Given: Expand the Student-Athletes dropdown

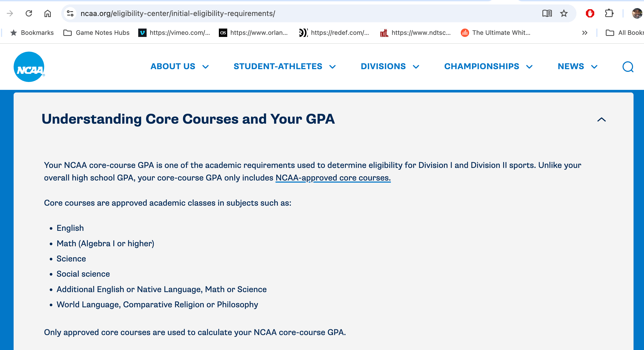Looking at the screenshot, I should pyautogui.click(x=285, y=67).
